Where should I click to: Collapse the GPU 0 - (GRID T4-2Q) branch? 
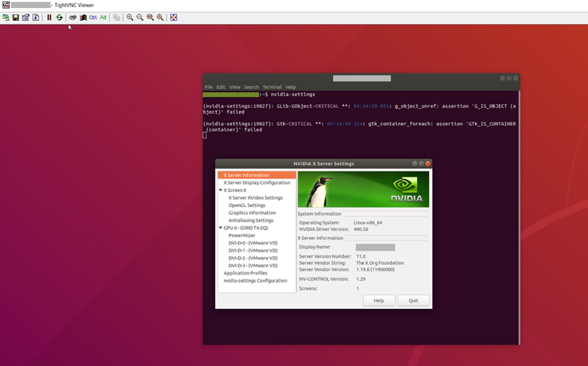pyautogui.click(x=220, y=228)
